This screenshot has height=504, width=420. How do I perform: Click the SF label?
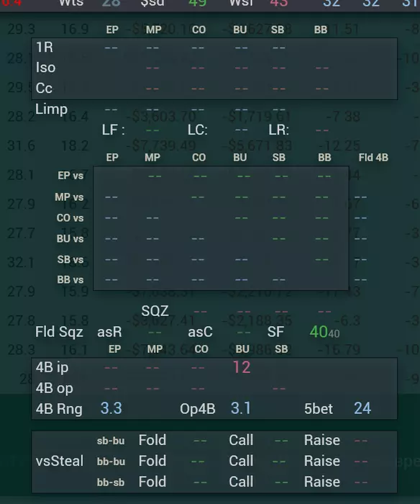click(275, 332)
